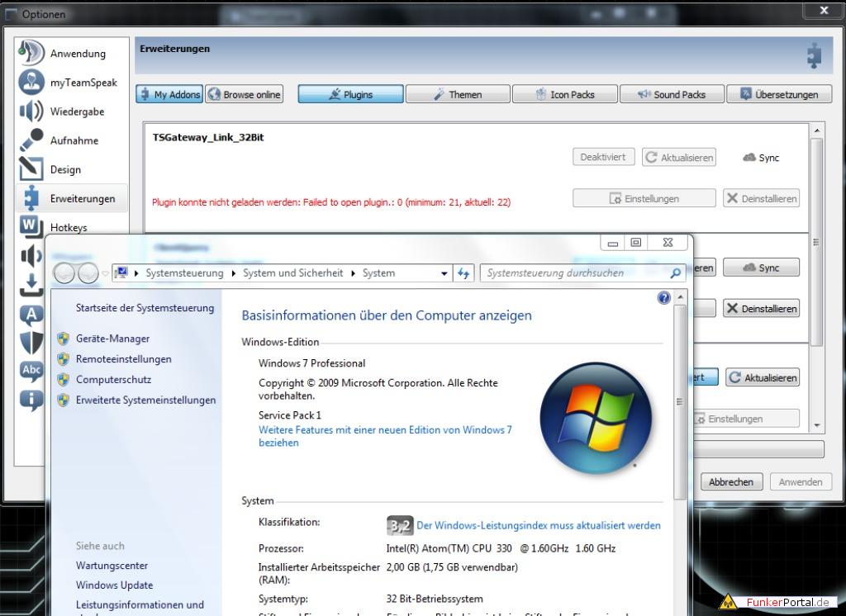This screenshot has height=616, width=846.
Task: Expand the address bar history dropdown
Action: pos(444,273)
